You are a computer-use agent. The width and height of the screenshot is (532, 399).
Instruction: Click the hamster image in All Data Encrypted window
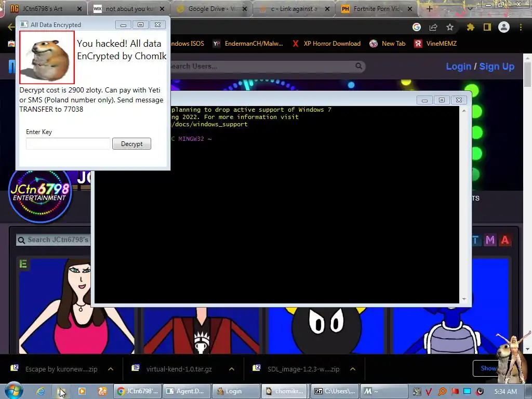coord(47,57)
